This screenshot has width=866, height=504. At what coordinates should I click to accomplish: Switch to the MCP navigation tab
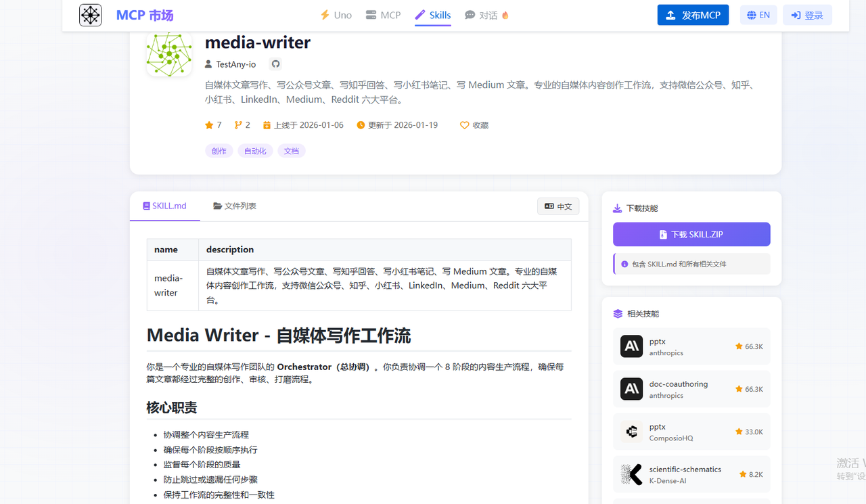383,15
